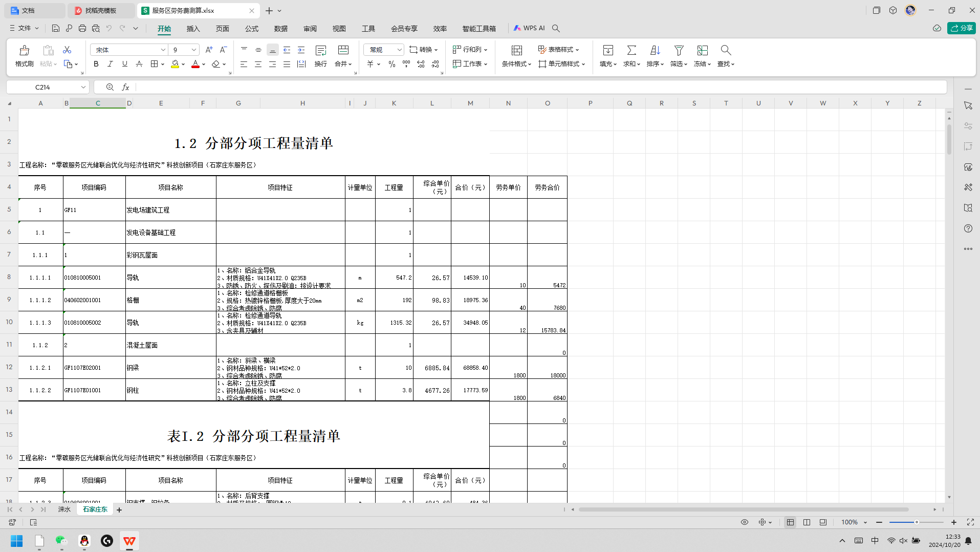Click the page layout view icon

click(x=807, y=522)
